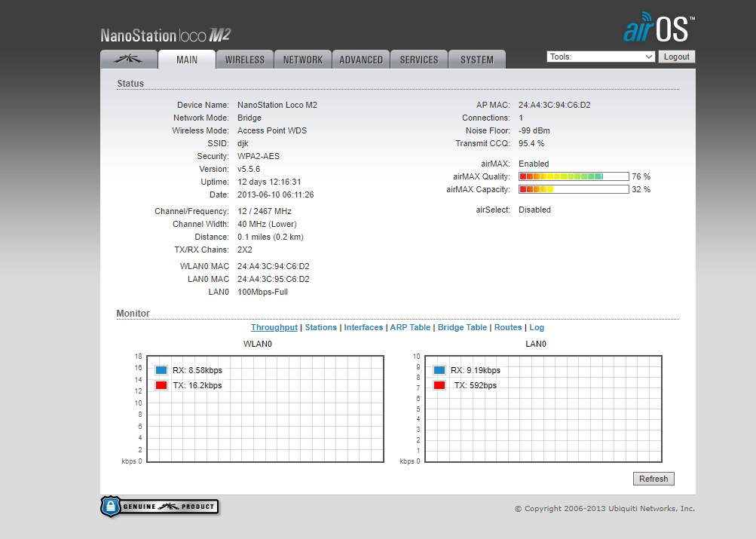Open the Bridge Table link
The height and width of the screenshot is (539, 756).
462,327
